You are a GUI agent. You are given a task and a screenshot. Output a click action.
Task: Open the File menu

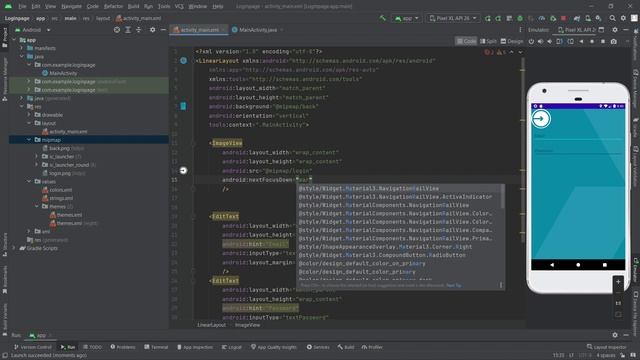tap(22, 7)
